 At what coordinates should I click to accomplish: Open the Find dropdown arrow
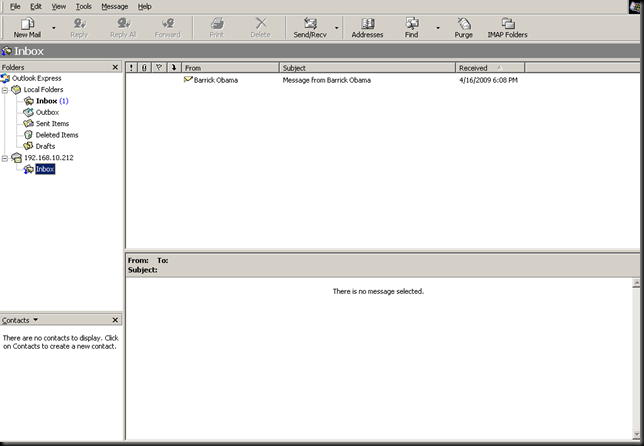click(x=438, y=28)
